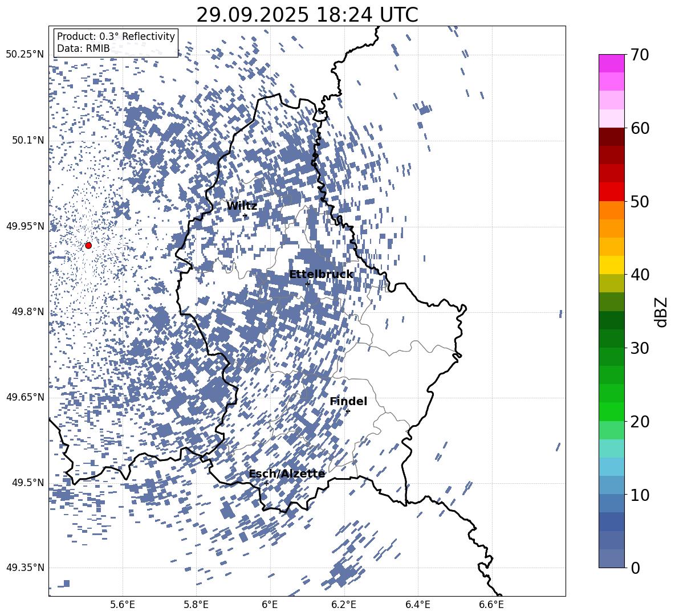This screenshot has height=616, width=675.
Task: Click the colorbar 10 tick label
Action: click(640, 495)
